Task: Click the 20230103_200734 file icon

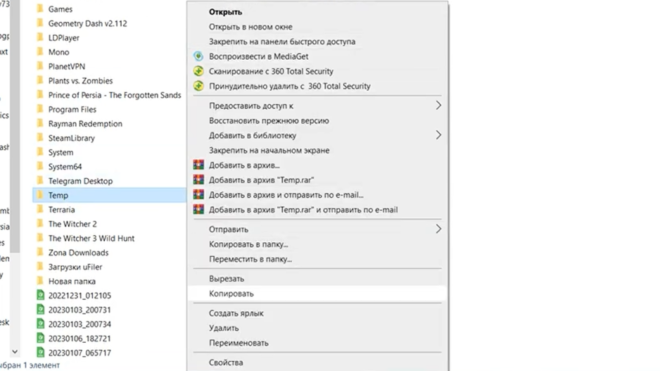Action: 40,324
